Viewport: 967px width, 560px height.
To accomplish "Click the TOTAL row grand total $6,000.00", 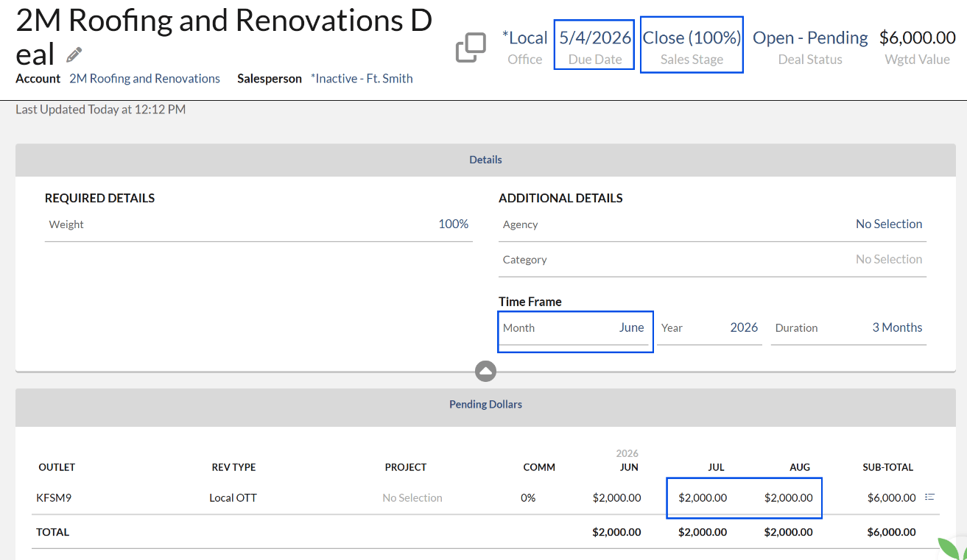I will [892, 532].
